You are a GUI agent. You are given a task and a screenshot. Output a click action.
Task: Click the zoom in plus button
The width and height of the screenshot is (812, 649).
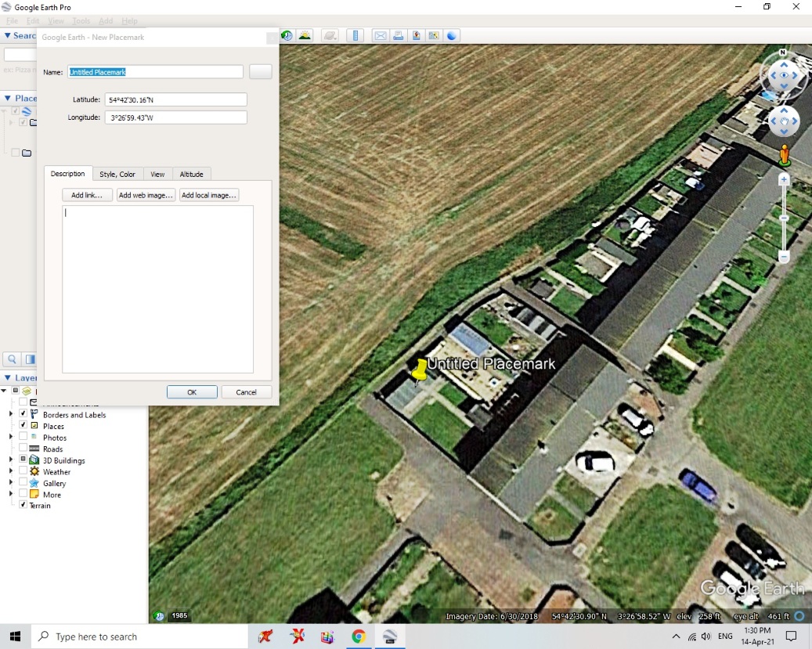[x=784, y=180]
